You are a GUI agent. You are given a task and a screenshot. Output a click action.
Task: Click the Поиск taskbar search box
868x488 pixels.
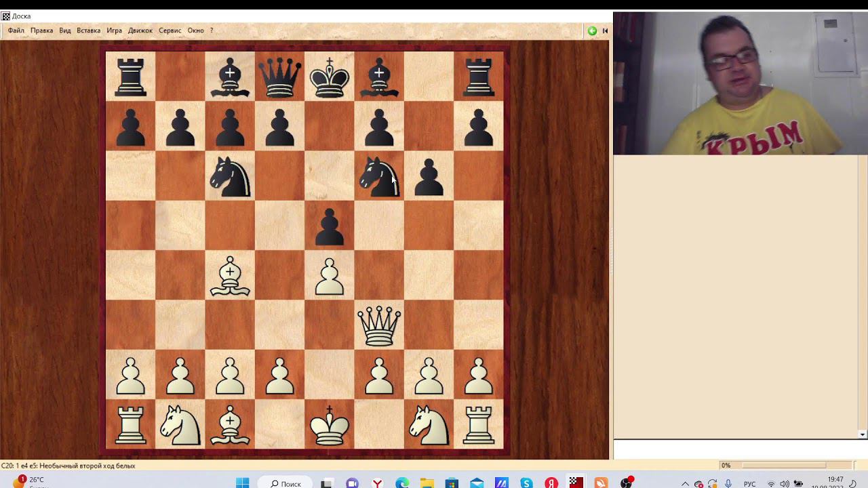[x=286, y=483]
